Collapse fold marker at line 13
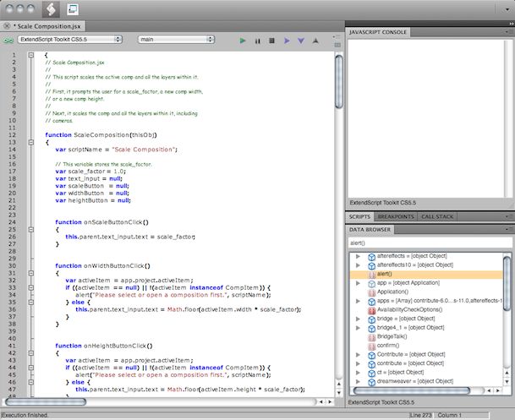The image size is (515, 420). (x=31, y=143)
